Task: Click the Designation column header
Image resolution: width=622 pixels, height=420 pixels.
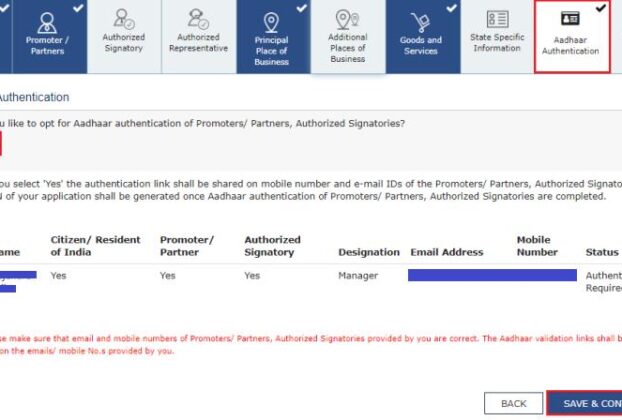Action: point(369,253)
